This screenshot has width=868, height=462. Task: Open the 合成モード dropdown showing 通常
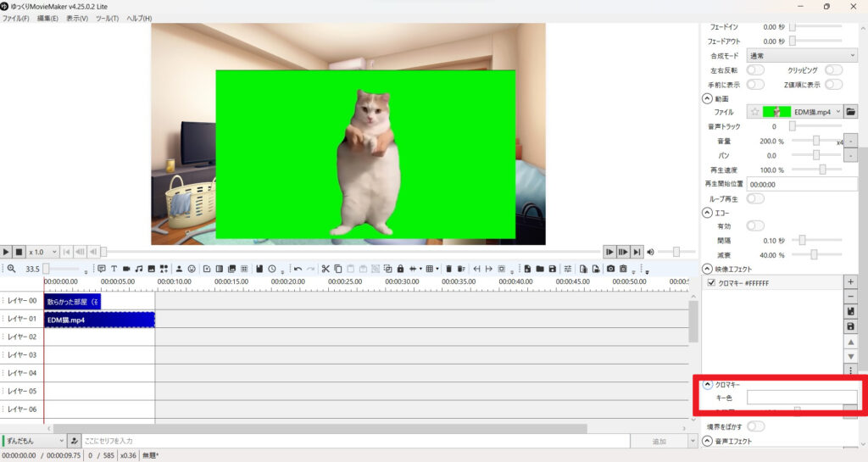pyautogui.click(x=802, y=56)
